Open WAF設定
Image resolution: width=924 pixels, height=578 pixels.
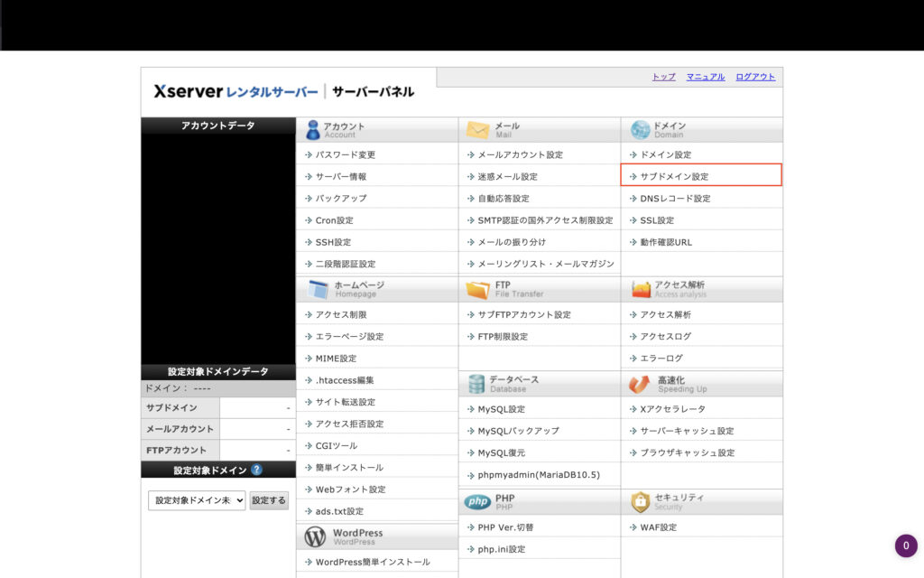pos(658,527)
